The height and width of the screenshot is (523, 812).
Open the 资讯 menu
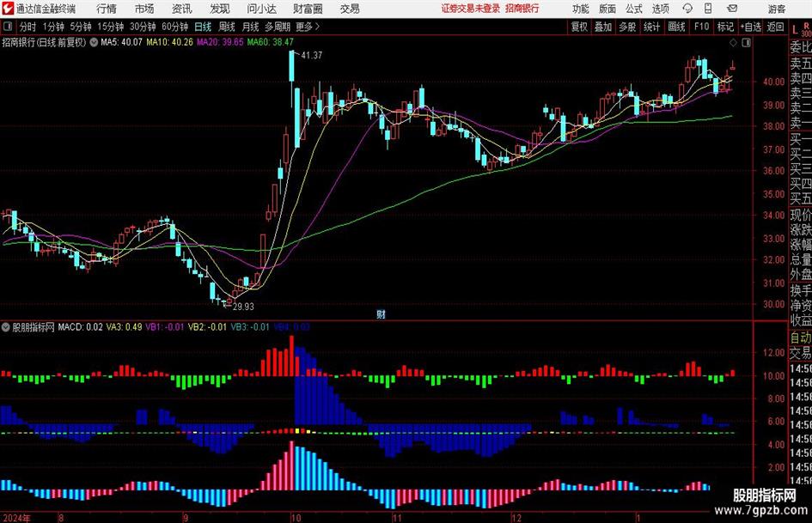[182, 9]
